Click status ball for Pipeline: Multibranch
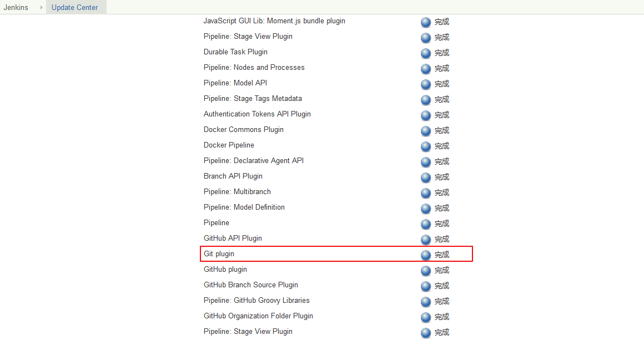This screenshot has width=644, height=340. 426,193
